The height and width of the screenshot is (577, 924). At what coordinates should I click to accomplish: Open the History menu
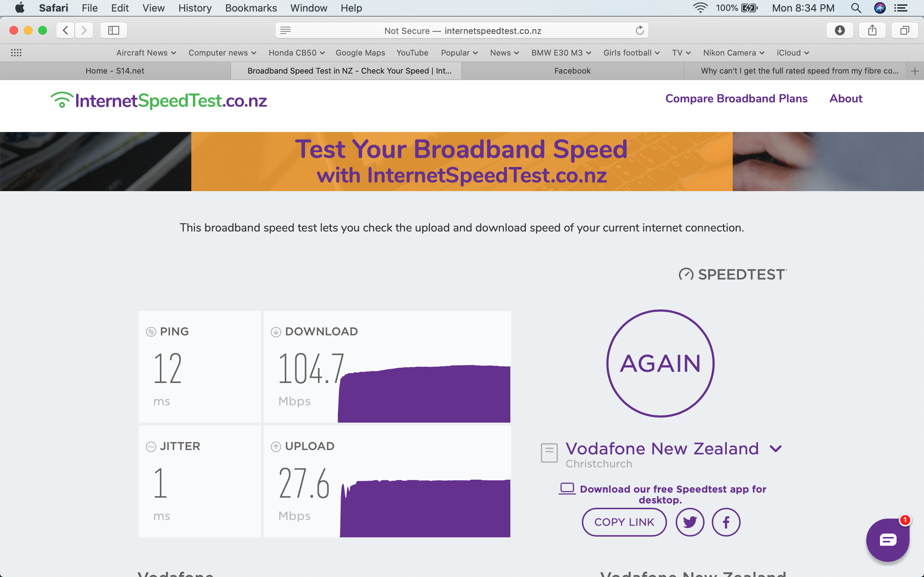click(195, 8)
